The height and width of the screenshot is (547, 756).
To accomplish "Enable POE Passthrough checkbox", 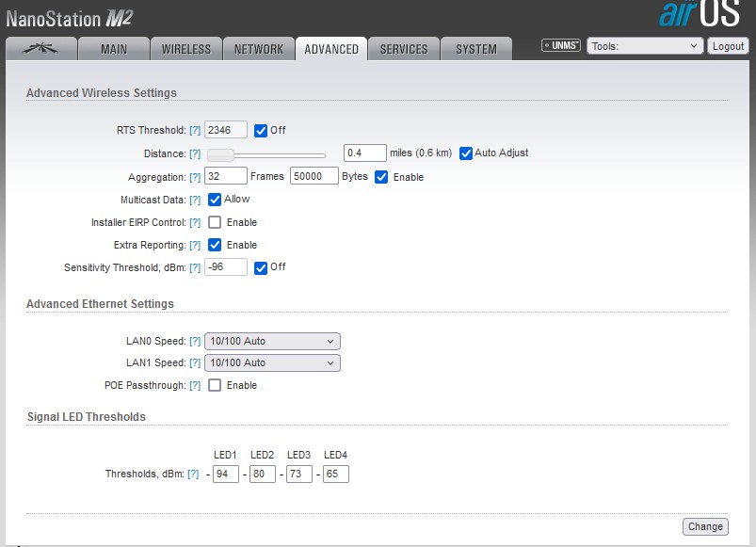I will [215, 385].
